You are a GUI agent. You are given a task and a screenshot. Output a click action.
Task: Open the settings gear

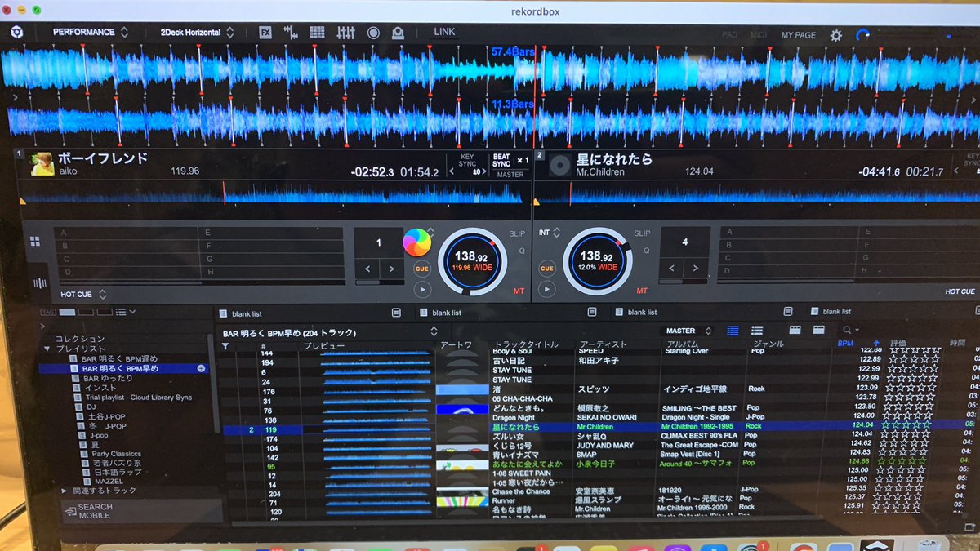click(x=835, y=35)
